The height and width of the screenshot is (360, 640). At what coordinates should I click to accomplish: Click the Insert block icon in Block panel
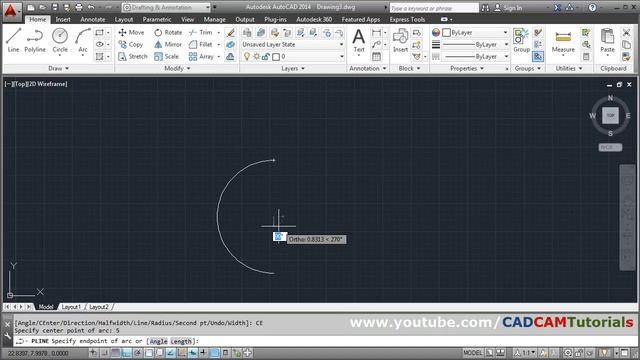[x=400, y=40]
